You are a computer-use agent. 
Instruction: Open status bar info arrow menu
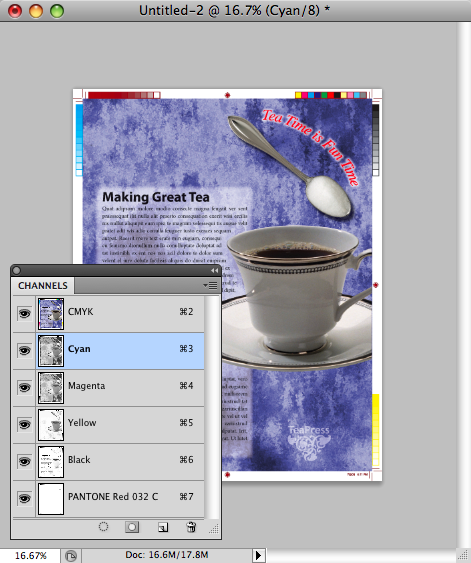click(x=258, y=555)
